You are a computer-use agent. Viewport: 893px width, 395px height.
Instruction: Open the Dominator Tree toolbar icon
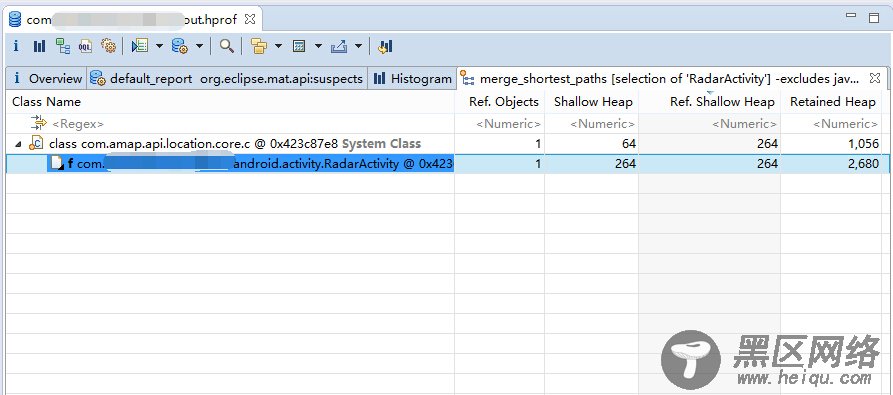(63, 46)
